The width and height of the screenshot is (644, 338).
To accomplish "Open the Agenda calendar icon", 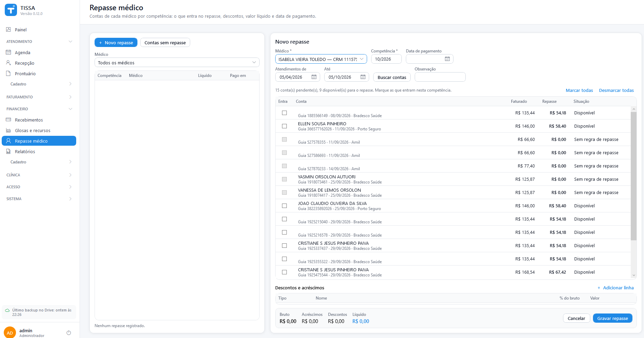I will (9, 52).
